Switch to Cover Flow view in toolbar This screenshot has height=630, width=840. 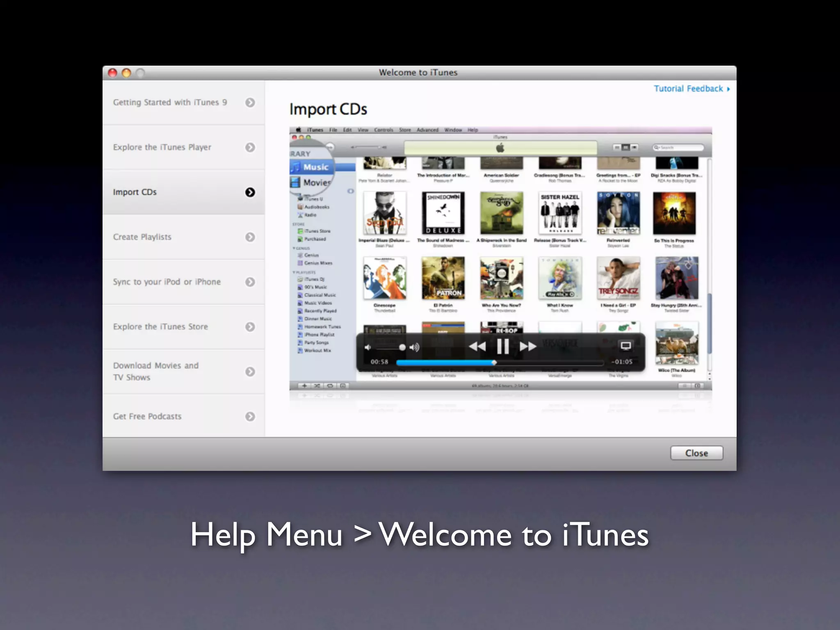634,147
